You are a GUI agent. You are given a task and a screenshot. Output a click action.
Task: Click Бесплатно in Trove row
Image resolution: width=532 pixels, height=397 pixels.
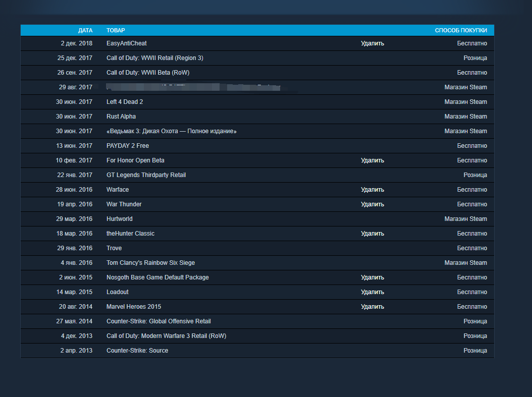click(472, 248)
